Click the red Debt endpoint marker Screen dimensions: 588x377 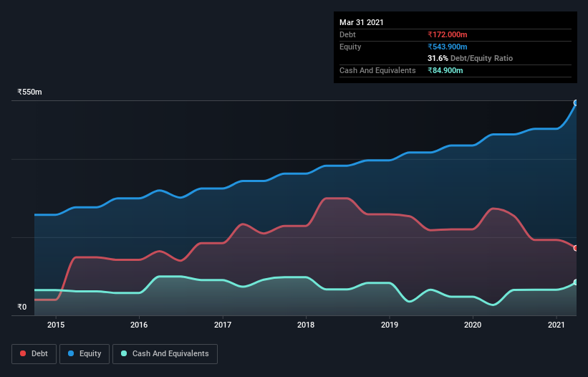click(x=576, y=248)
